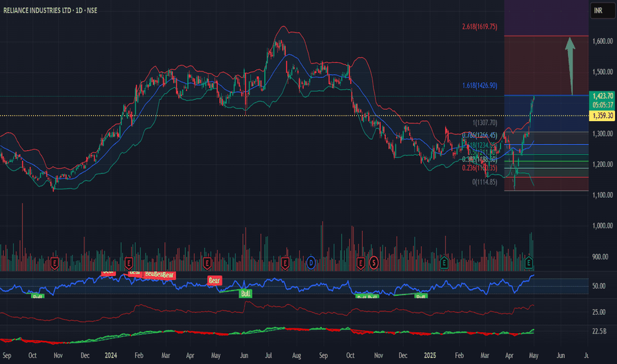Click the 1,500.00 price axis tick
The height and width of the screenshot is (364, 617).
click(602, 71)
